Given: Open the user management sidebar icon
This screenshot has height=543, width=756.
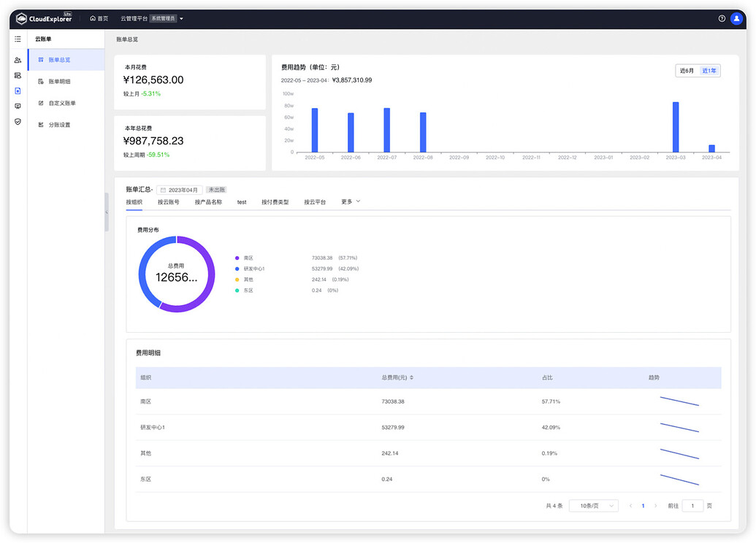Looking at the screenshot, I should [x=18, y=60].
